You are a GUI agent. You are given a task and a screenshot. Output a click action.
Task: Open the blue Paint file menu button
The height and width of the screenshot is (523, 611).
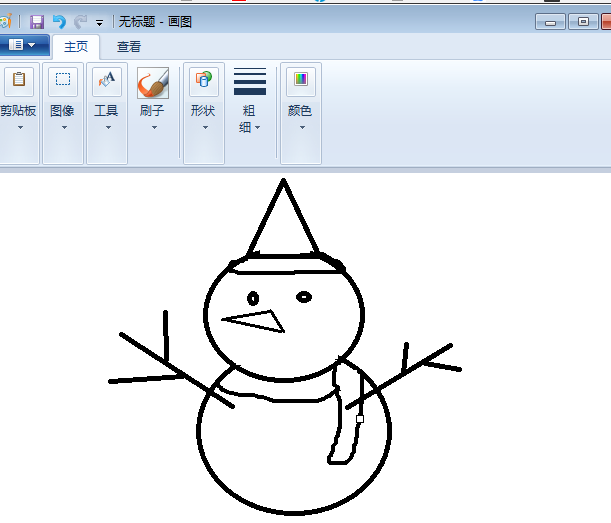pyautogui.click(x=24, y=45)
